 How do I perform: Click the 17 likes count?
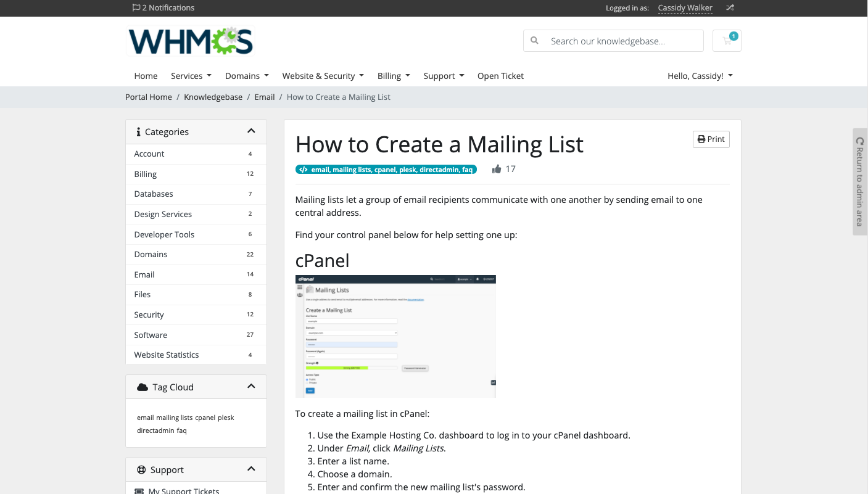pyautogui.click(x=510, y=169)
